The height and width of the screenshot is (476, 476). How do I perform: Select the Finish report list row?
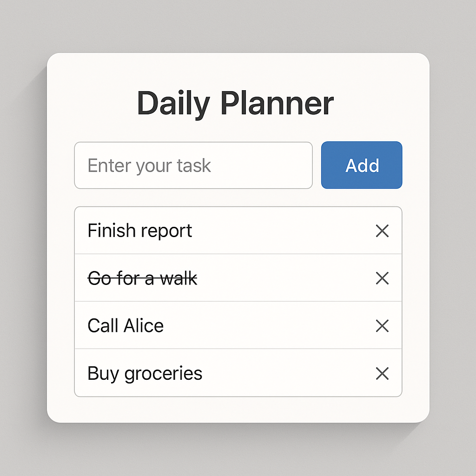(238, 231)
